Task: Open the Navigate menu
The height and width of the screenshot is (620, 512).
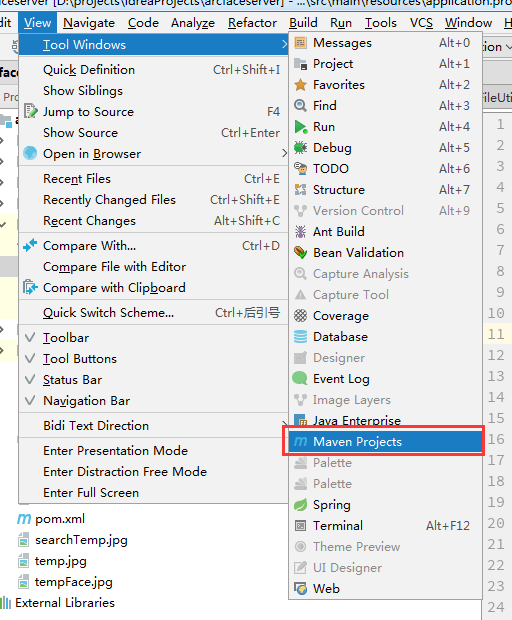Action: pyautogui.click(x=89, y=23)
